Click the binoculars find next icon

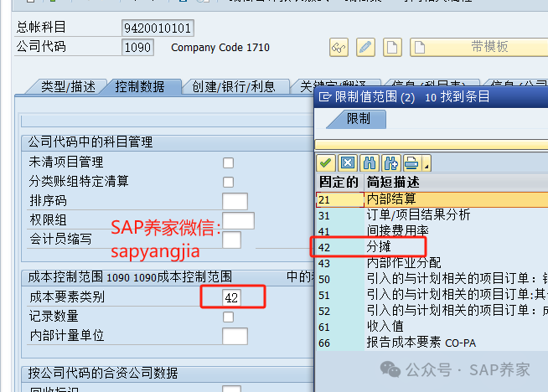click(390, 162)
